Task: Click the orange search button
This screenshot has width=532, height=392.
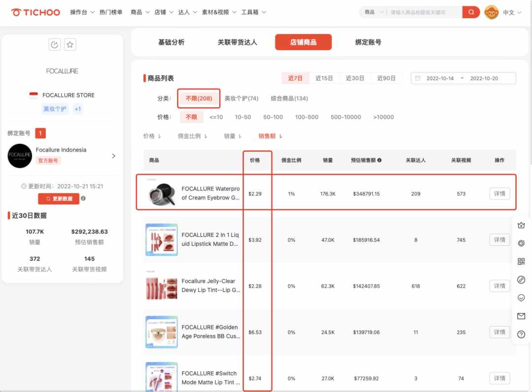Action: coord(471,12)
